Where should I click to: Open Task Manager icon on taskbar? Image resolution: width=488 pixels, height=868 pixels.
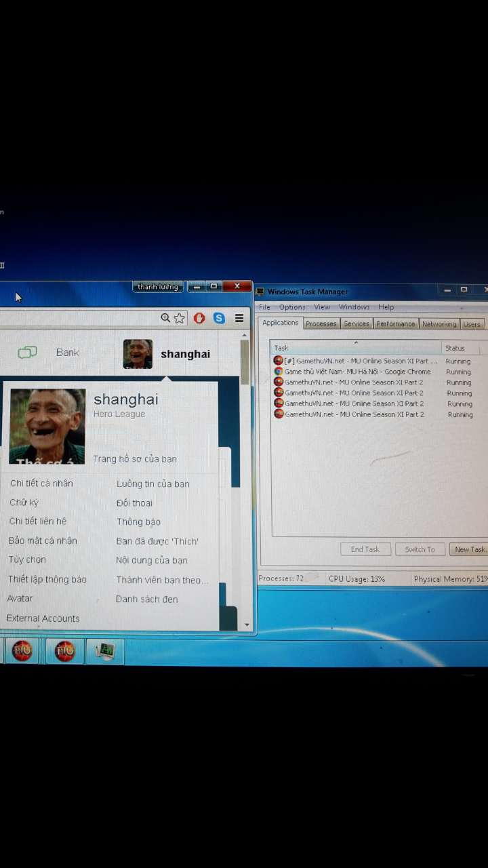tap(105, 652)
